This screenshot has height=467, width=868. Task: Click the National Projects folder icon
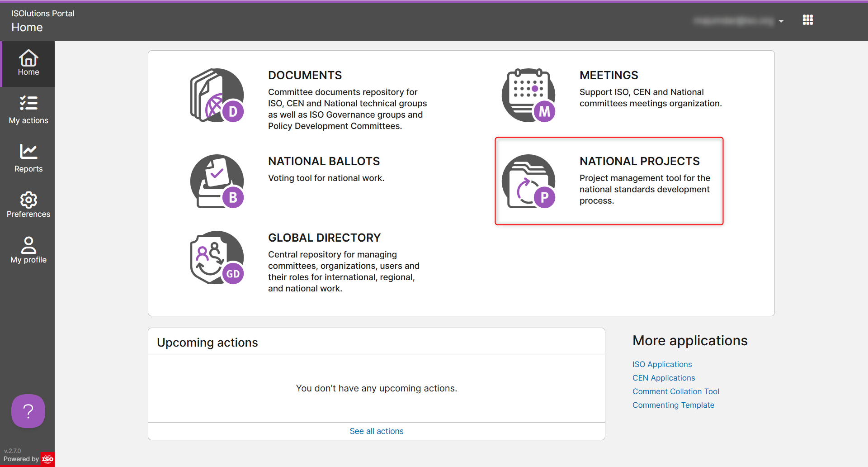point(528,181)
